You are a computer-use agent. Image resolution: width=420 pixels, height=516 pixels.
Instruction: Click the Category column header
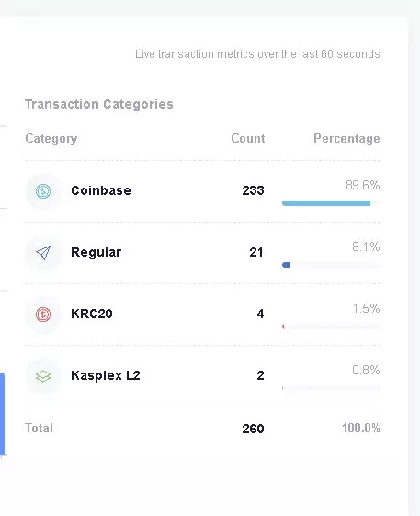51,139
